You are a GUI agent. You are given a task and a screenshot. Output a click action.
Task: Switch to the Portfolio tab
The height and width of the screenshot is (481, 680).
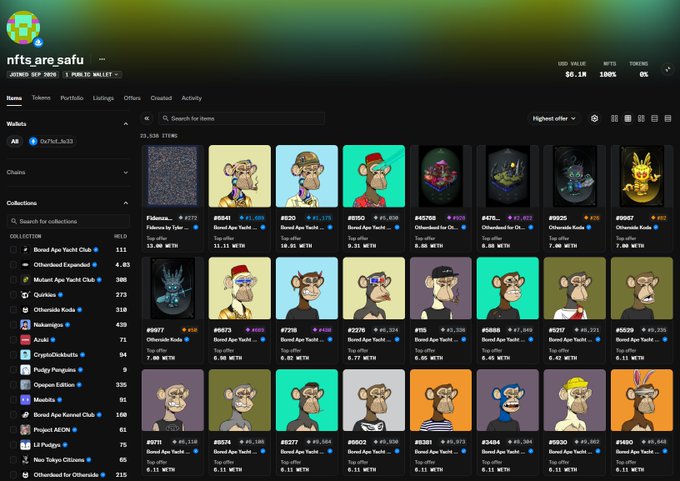[x=72, y=98]
